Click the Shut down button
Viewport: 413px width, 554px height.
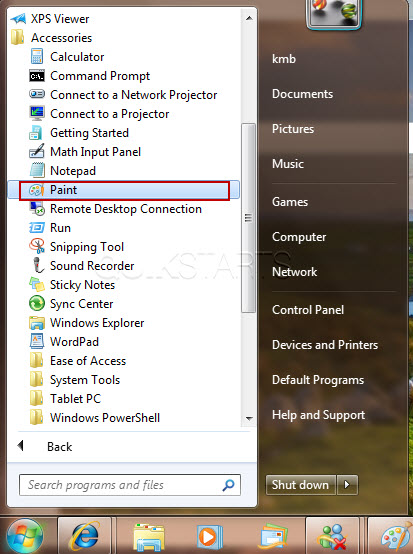point(300,485)
